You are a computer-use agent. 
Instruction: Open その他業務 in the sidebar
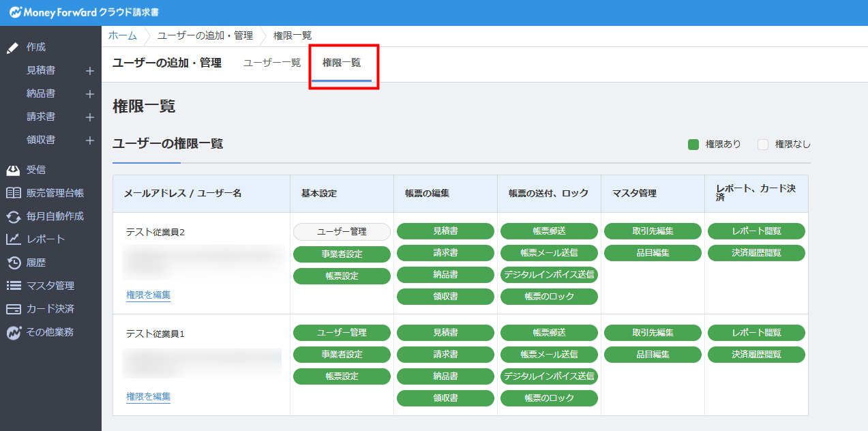[50, 332]
